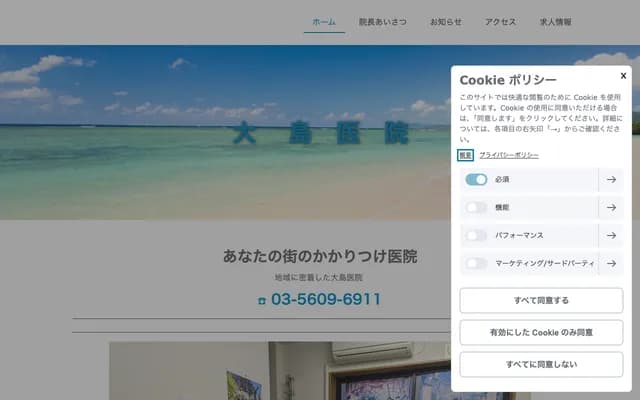Open details arrow for 必須 cookies
640x400 pixels.
tap(611, 180)
